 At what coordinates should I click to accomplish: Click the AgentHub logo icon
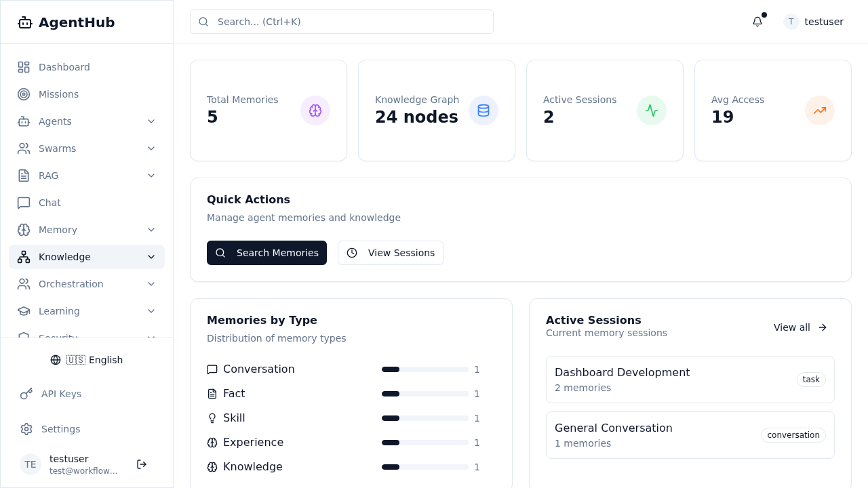coord(24,22)
